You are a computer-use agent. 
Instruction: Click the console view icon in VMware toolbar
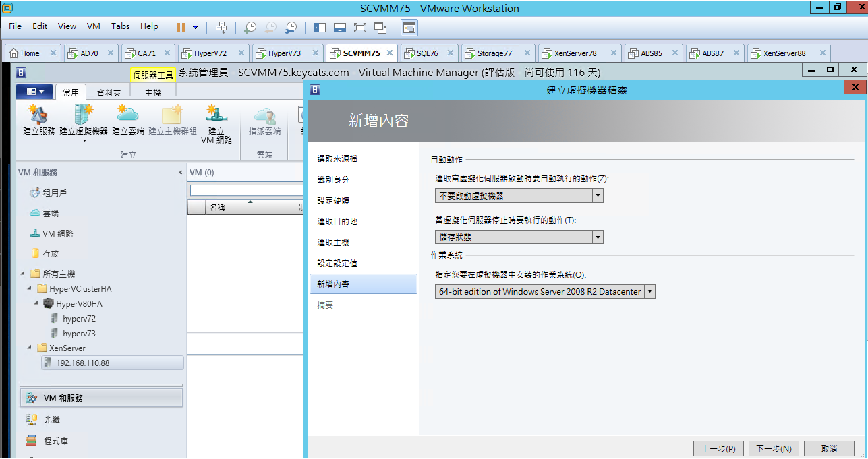pos(409,27)
